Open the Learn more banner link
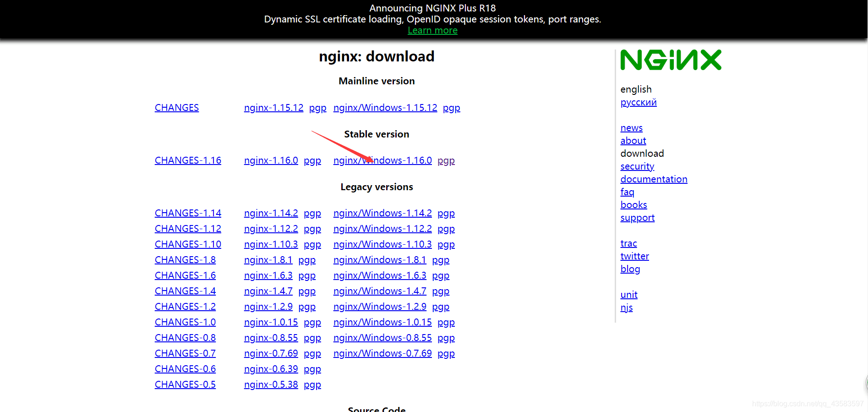 click(432, 30)
